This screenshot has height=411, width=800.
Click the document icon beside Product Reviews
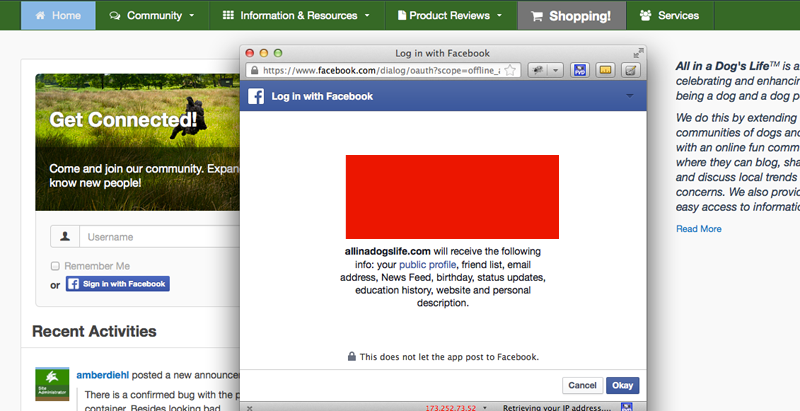click(402, 15)
